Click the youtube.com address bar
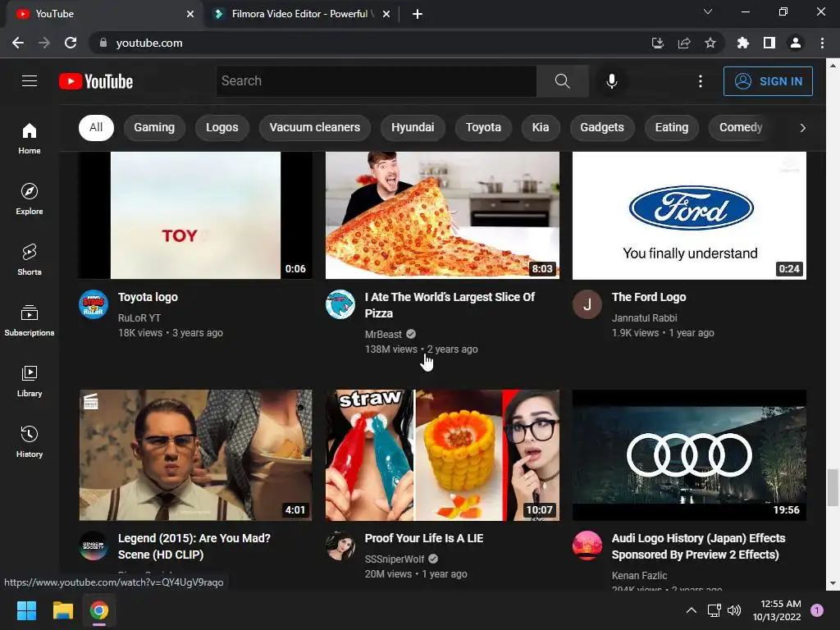Screen dimensions: 840x630 pos(370,43)
